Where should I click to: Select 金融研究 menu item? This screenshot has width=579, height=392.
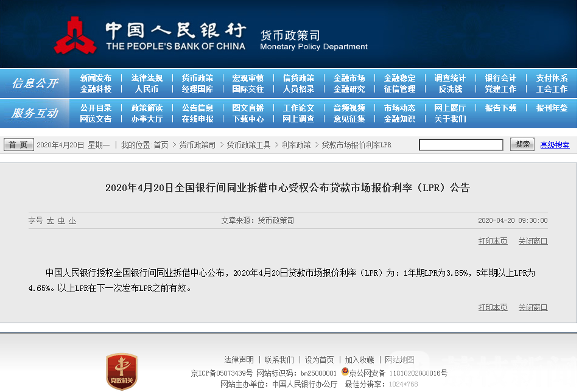349,89
